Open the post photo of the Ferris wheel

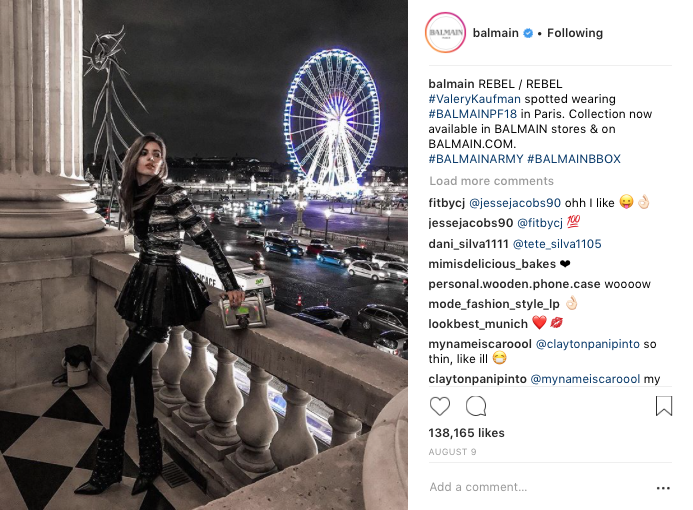pos(204,255)
